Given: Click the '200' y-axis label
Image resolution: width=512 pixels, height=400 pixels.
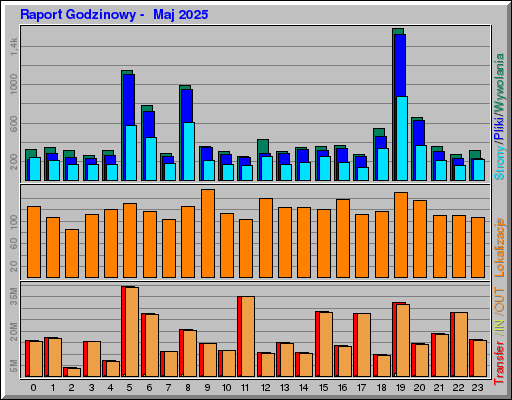Looking at the screenshot, I should tap(13, 162).
